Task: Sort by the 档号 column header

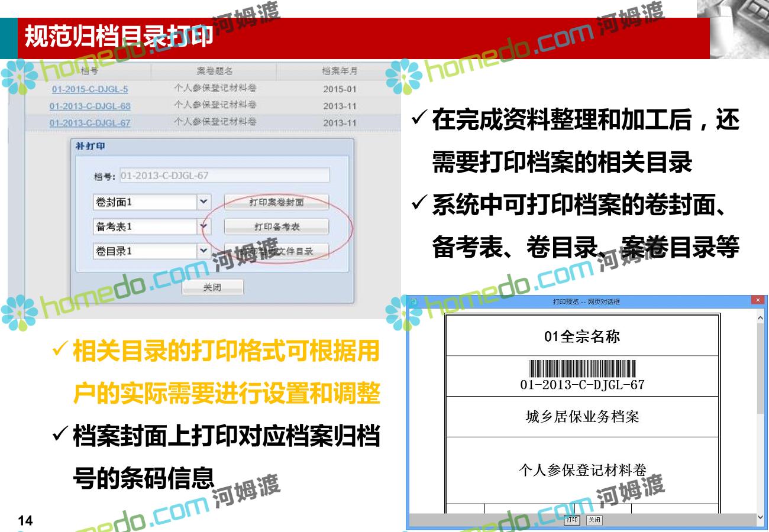Action: coord(89,72)
